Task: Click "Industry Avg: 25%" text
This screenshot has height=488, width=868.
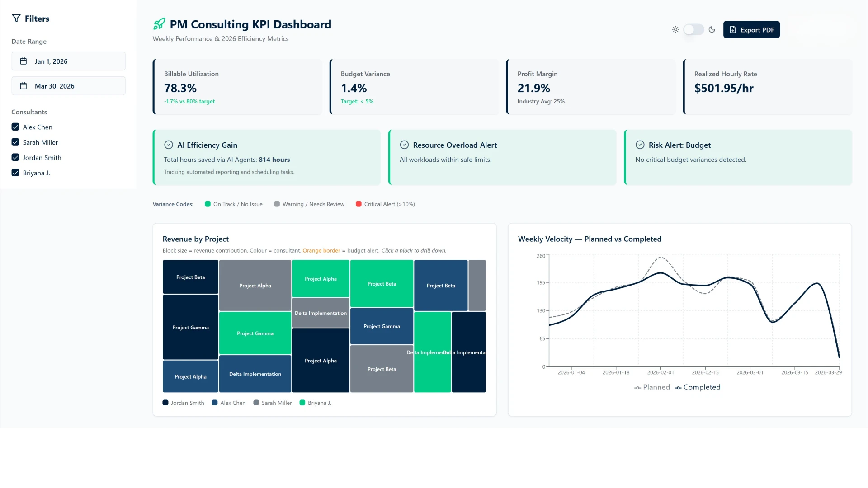Action: click(x=541, y=102)
